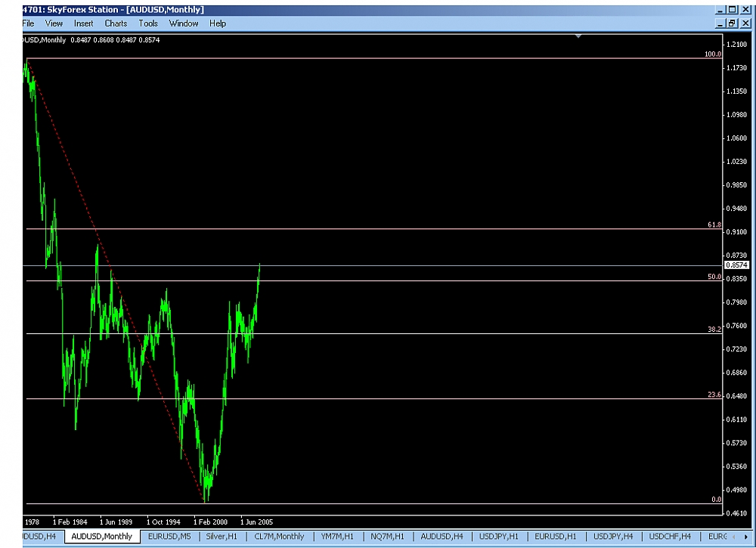Open the Charts menu

[x=116, y=23]
